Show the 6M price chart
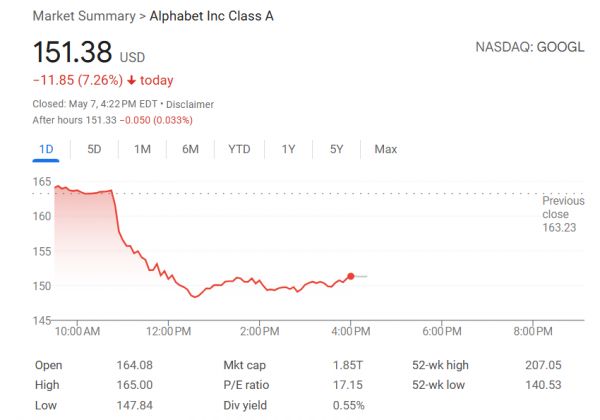Screen dimensions: 600x420 (190, 149)
